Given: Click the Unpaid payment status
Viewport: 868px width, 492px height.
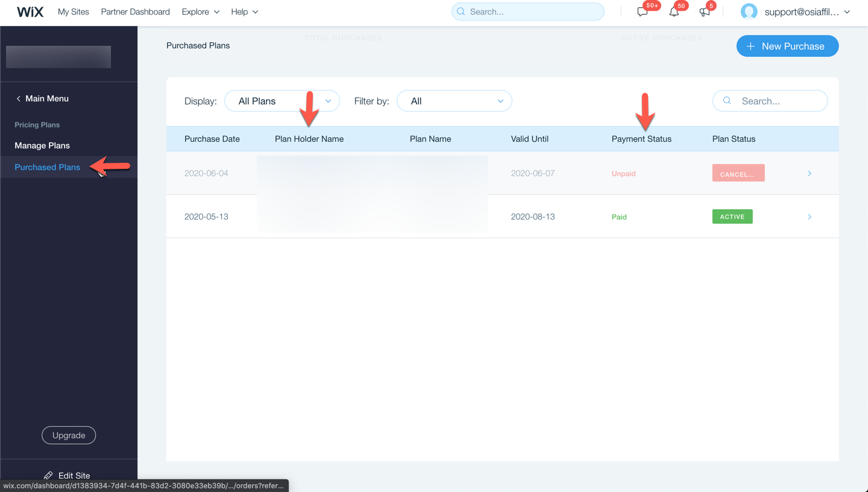Looking at the screenshot, I should 624,174.
